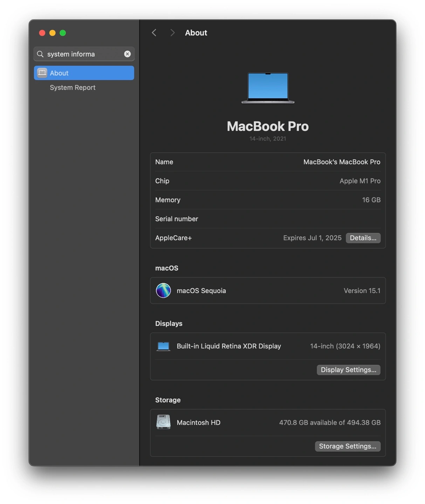425x504 pixels.
Task: Click Built-in Liquid Retina XDR Display label
Action: coord(229,346)
